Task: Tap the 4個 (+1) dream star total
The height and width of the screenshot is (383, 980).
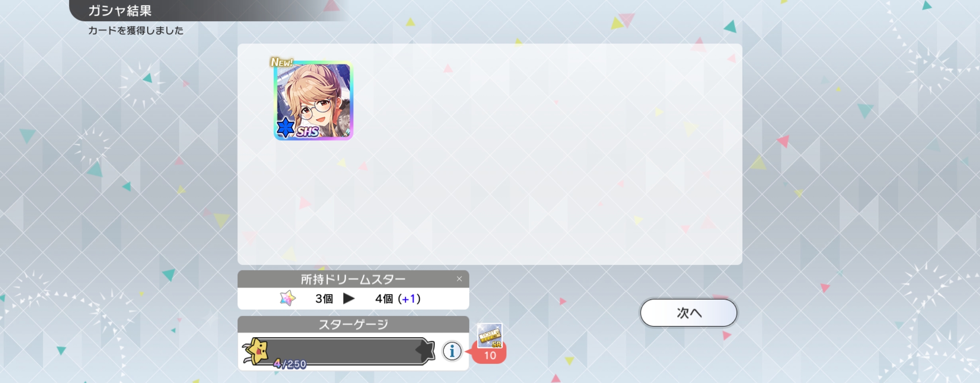Action: (x=398, y=299)
